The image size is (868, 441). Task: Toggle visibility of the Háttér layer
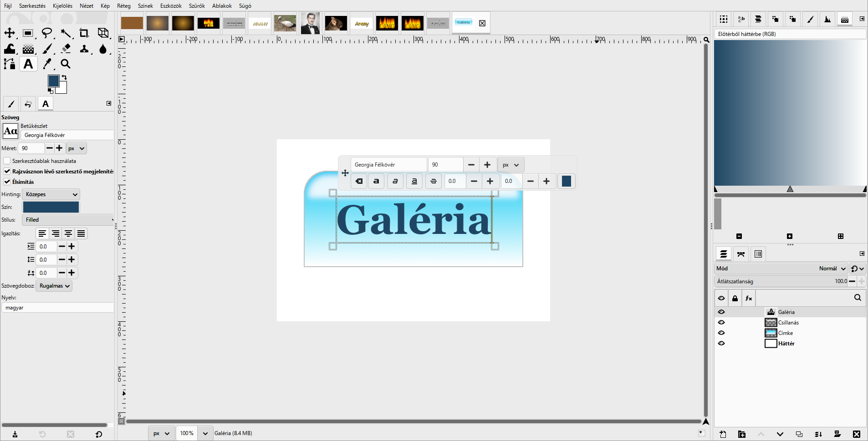point(721,343)
